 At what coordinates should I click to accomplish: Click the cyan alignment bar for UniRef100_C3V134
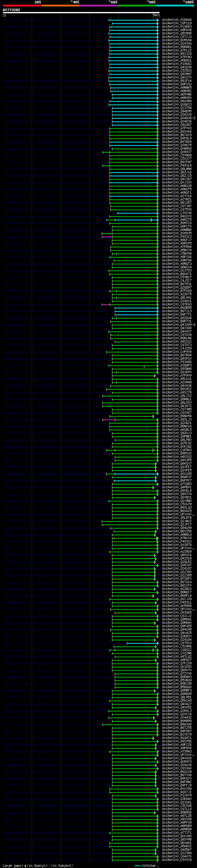tap(138, 213)
